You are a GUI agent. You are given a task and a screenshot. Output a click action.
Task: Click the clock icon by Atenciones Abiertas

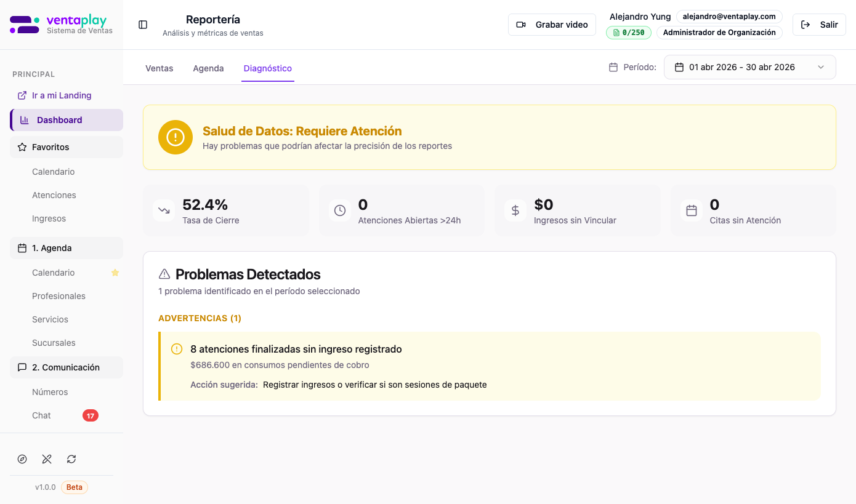point(340,210)
